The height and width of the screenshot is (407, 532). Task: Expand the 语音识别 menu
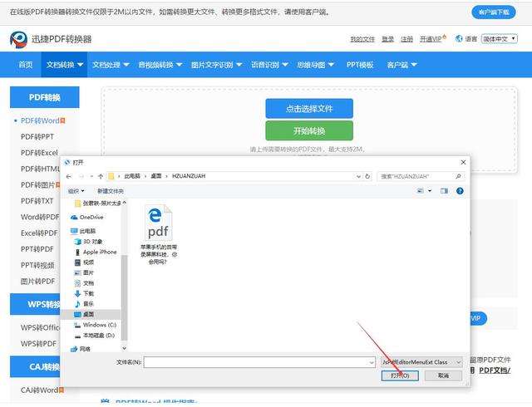[269, 65]
